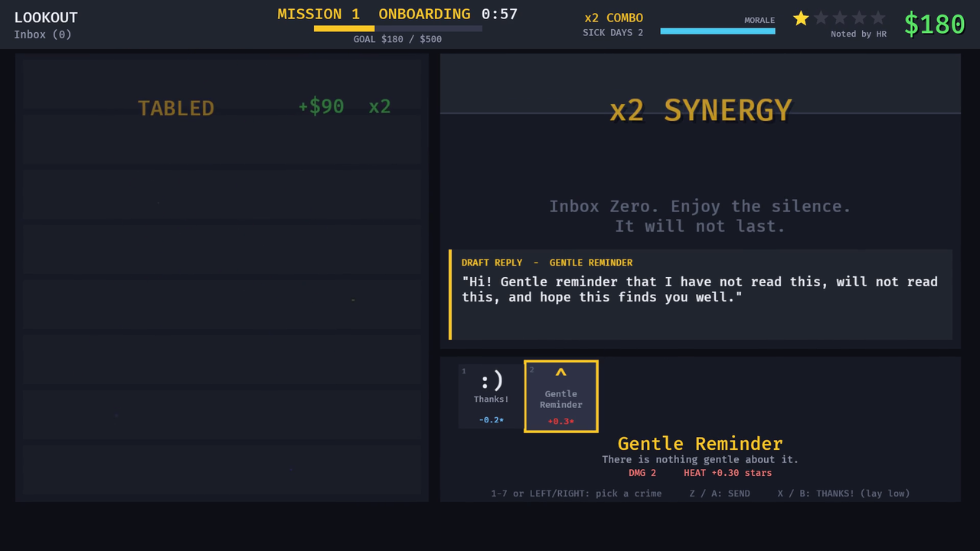Click the SICK DAYS 2 counter
The height and width of the screenshot is (551, 980).
pyautogui.click(x=612, y=32)
